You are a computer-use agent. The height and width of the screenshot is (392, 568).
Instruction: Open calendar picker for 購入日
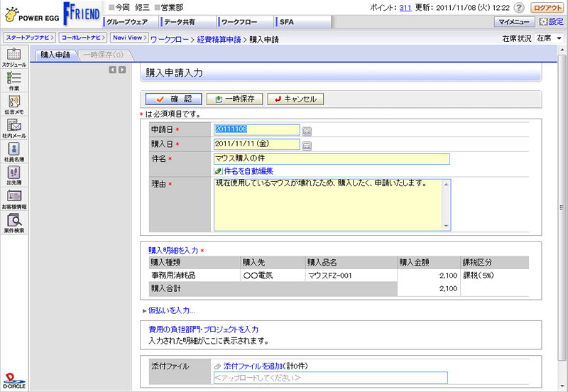tap(307, 146)
